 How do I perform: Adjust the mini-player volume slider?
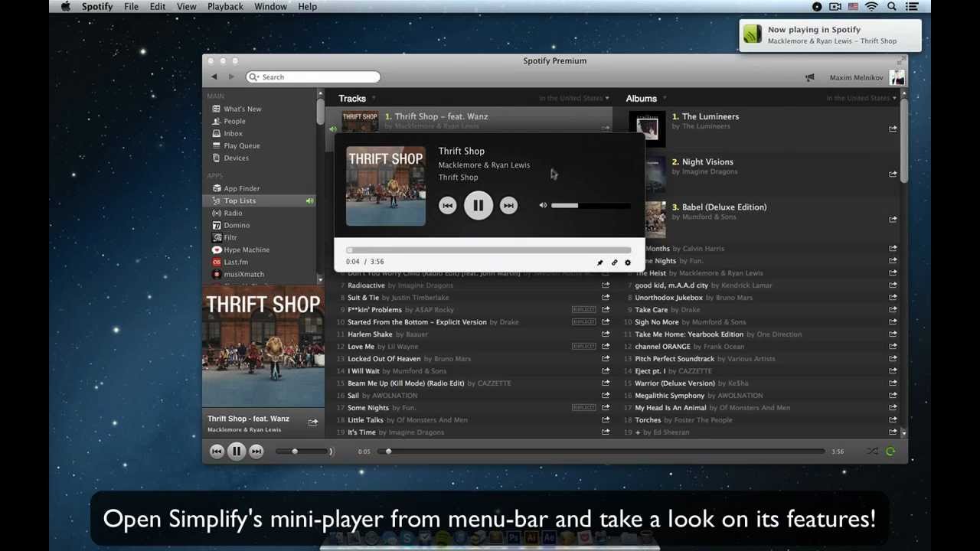pos(590,205)
